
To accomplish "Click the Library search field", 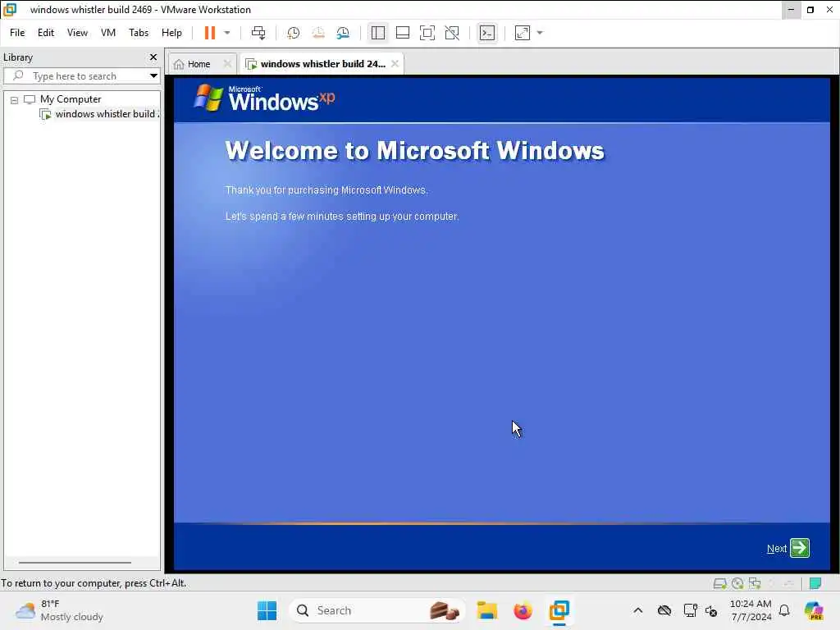I will pyautogui.click(x=75, y=75).
